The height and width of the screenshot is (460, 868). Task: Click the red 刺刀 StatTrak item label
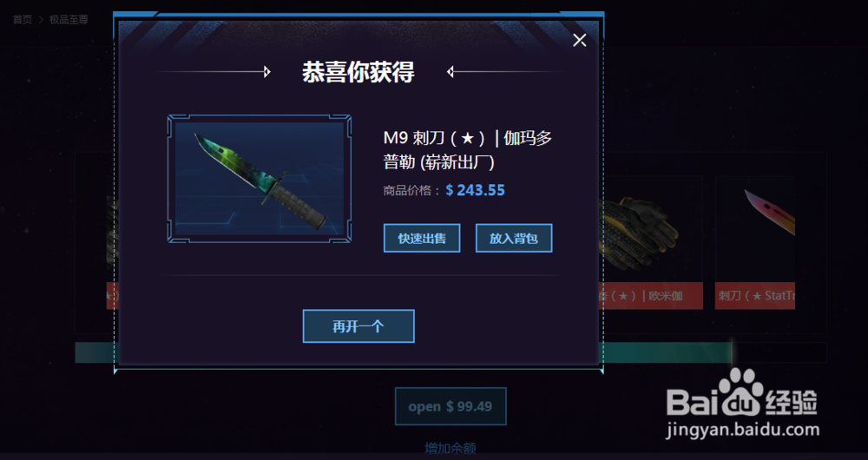point(755,296)
